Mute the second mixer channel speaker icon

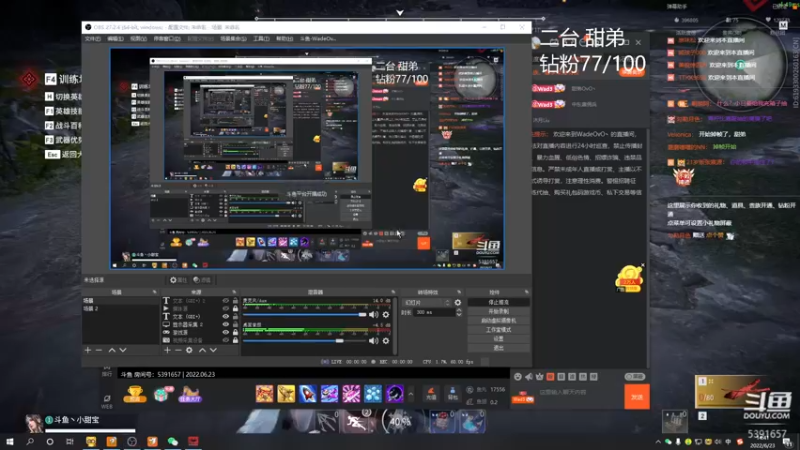click(x=374, y=340)
